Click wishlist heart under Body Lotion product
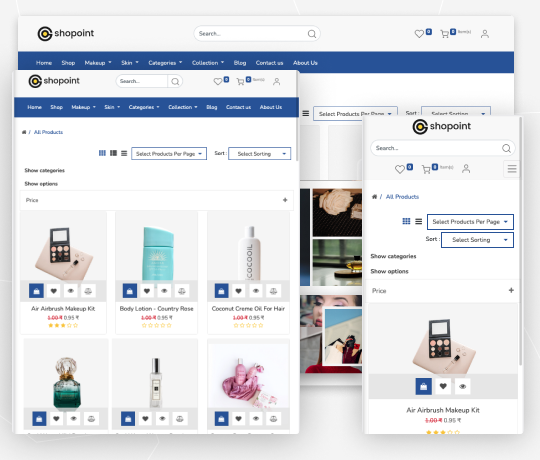The width and height of the screenshot is (540, 460). 147,291
